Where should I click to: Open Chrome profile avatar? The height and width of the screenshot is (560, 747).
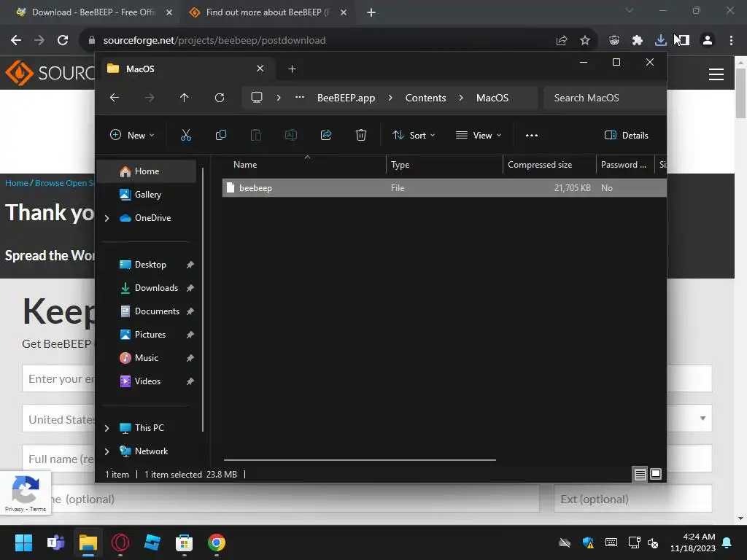click(708, 41)
